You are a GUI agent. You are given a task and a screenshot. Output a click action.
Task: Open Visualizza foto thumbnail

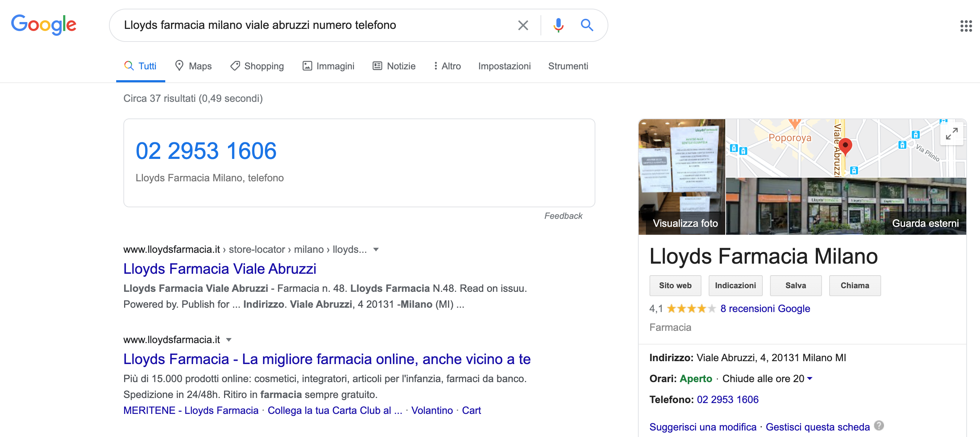682,177
